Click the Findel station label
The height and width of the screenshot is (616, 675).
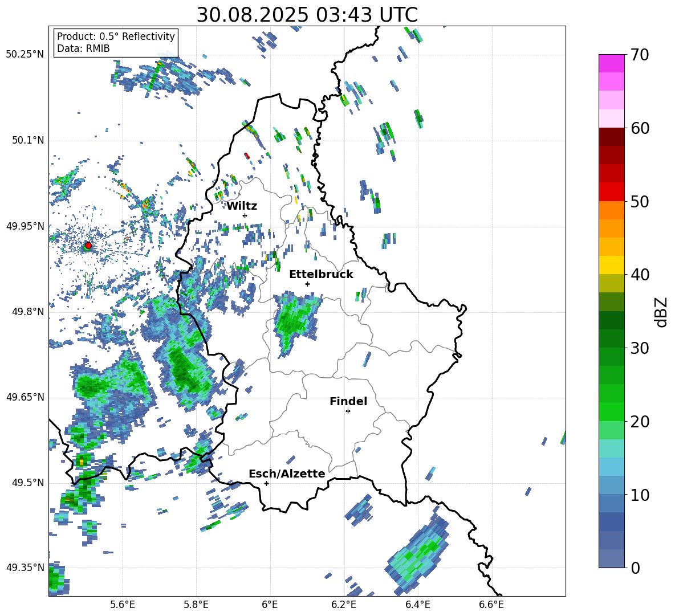pyautogui.click(x=348, y=401)
